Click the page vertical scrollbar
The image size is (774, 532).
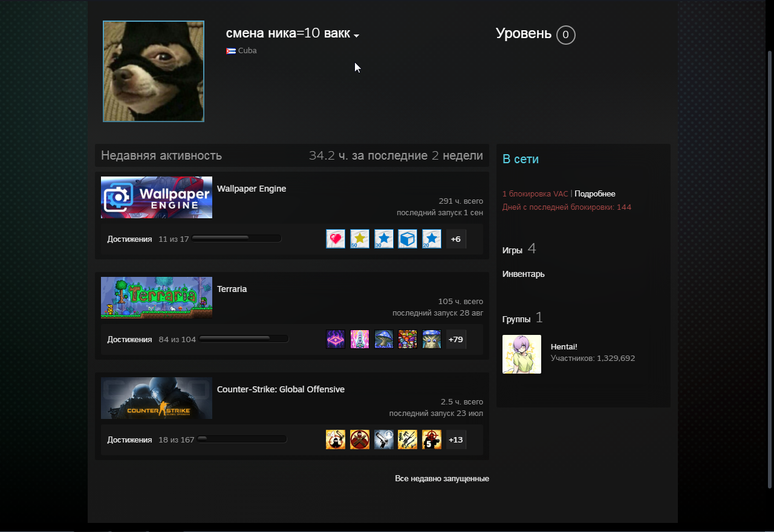point(769,270)
